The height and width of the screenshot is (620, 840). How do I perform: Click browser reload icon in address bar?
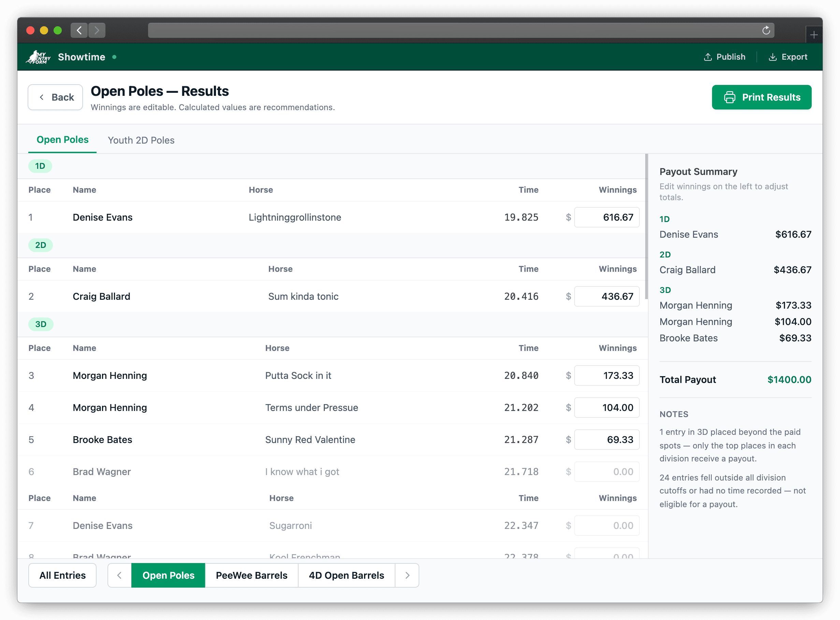click(766, 30)
